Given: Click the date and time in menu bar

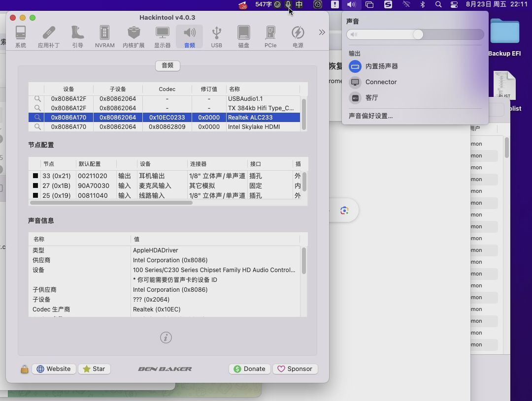Looking at the screenshot, I should click(x=497, y=4).
